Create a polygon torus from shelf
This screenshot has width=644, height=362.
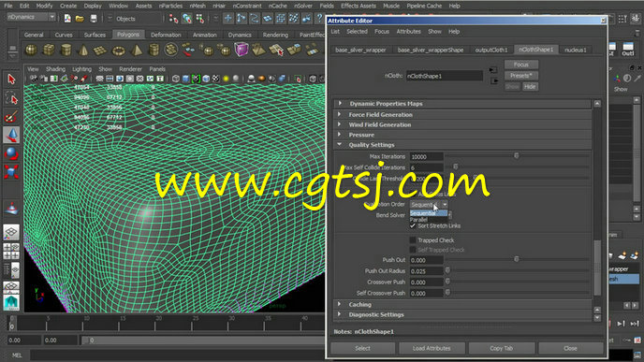pos(119,51)
